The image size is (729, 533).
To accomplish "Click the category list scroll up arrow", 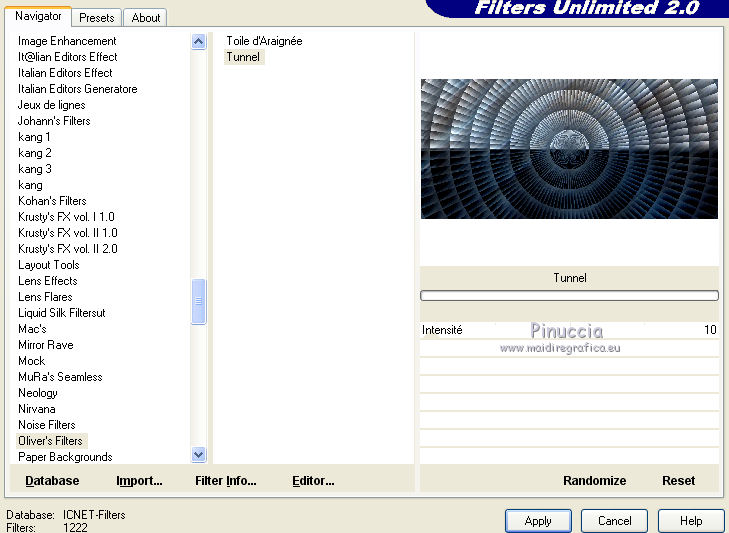I will point(199,42).
